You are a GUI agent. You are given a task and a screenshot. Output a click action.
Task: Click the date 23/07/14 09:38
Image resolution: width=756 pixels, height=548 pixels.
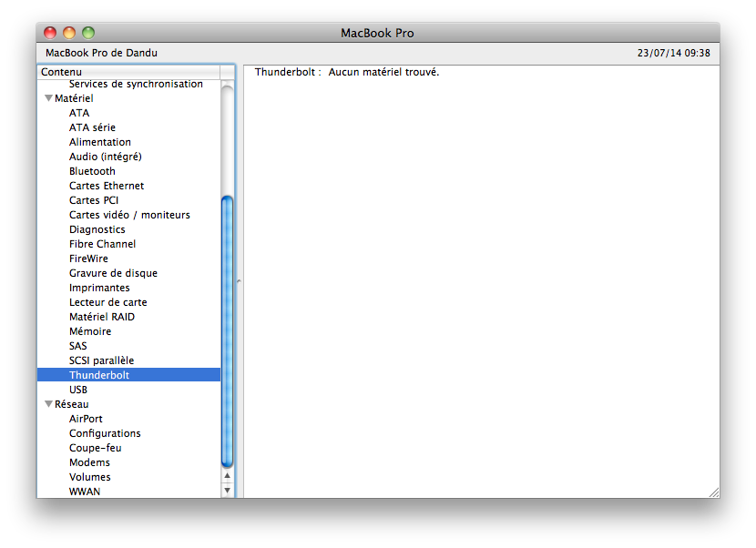(x=673, y=53)
